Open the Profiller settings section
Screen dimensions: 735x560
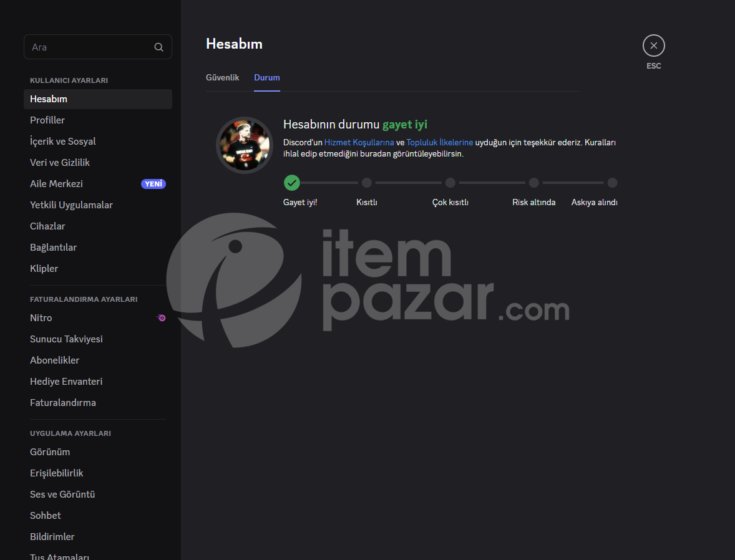[98, 120]
